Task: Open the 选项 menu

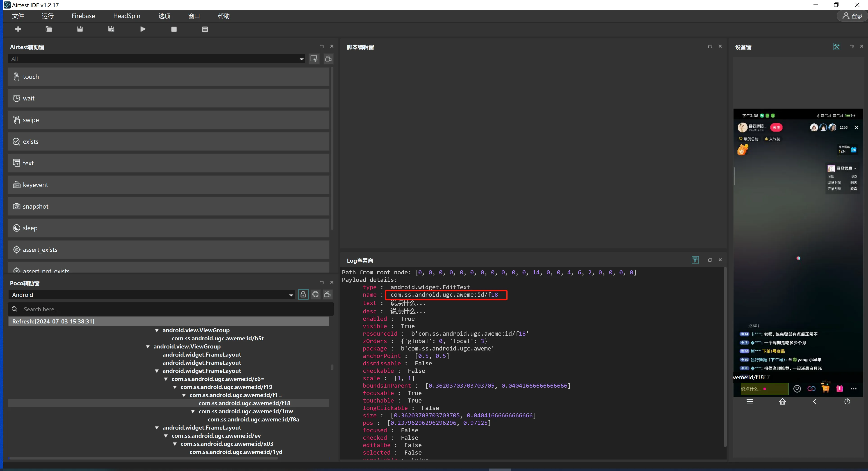Action: point(164,16)
